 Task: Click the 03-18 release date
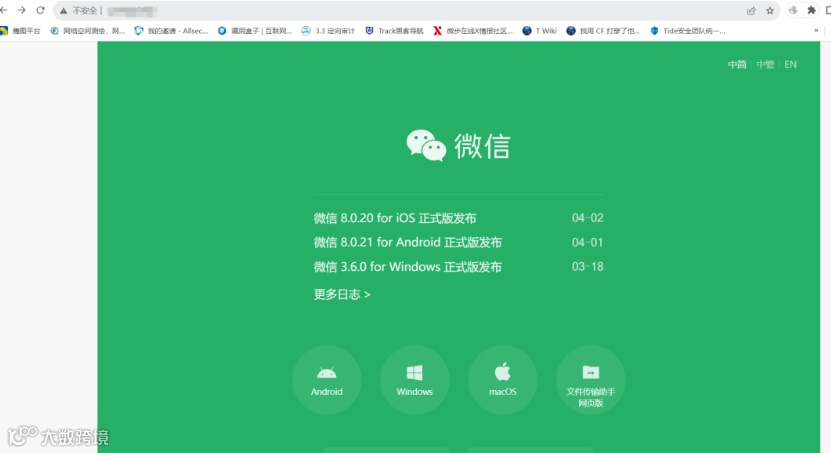pos(587,267)
